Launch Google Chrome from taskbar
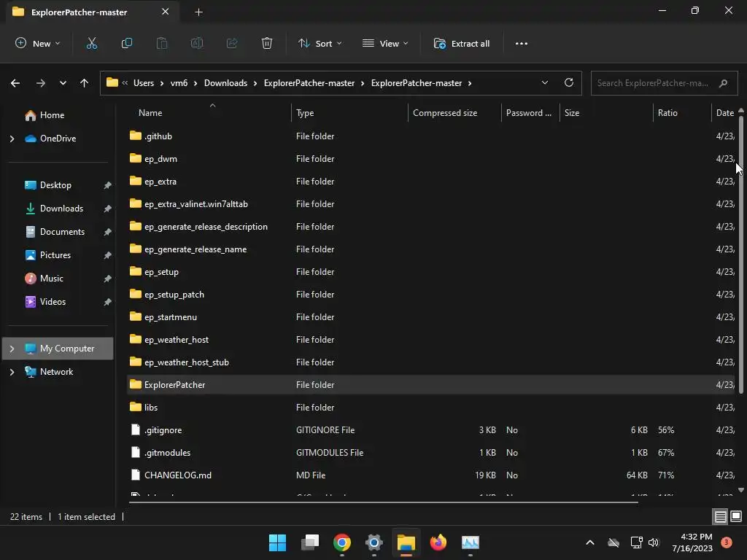 point(342,542)
